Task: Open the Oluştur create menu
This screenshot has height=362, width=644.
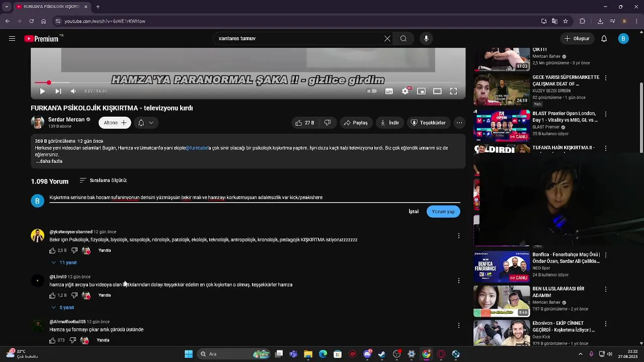Action: click(577, 39)
